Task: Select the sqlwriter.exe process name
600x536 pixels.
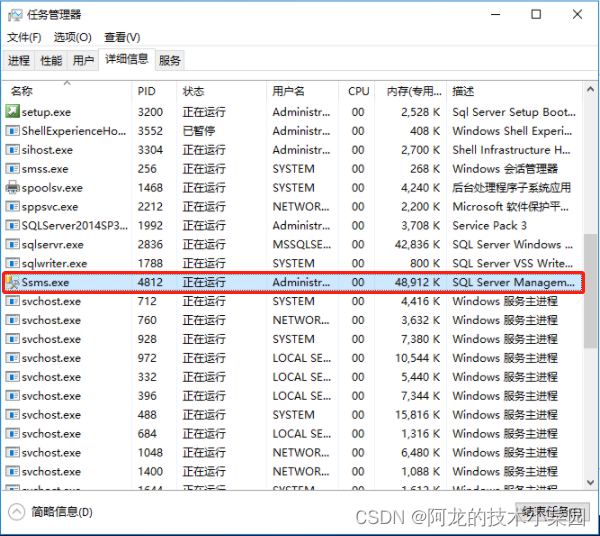Action: (x=54, y=263)
